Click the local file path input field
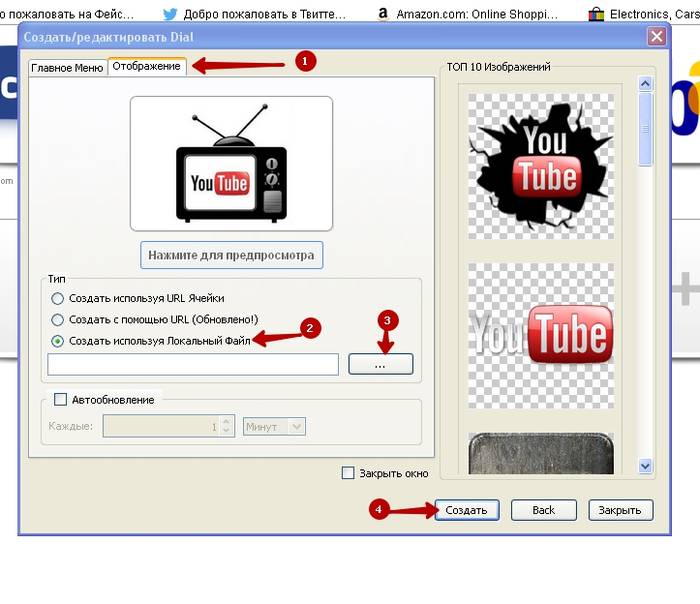 coord(193,365)
